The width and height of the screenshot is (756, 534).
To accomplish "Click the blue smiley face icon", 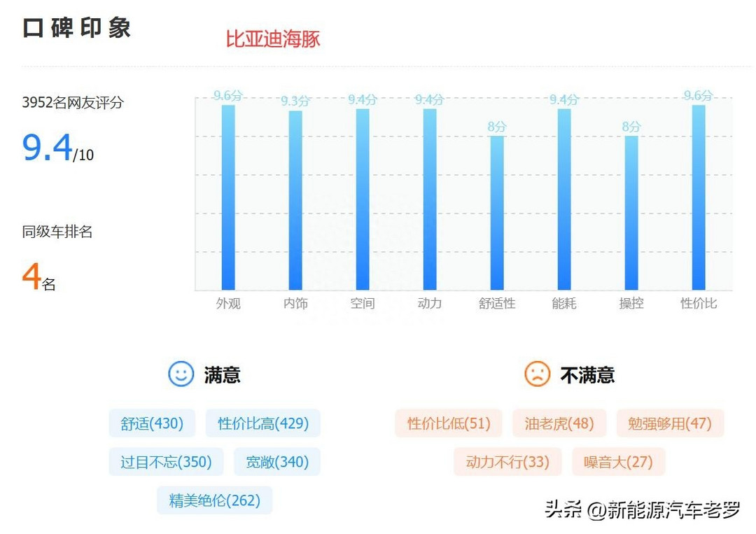I will [181, 374].
